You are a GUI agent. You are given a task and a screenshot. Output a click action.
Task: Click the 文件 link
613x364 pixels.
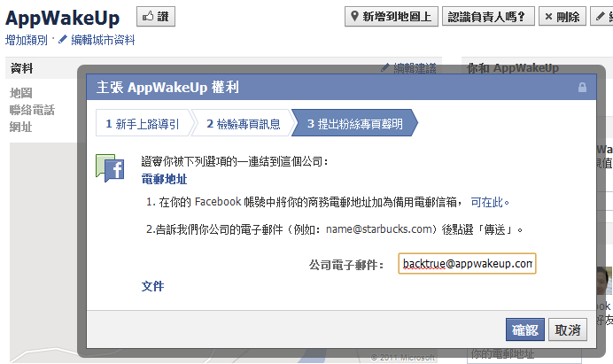(153, 286)
